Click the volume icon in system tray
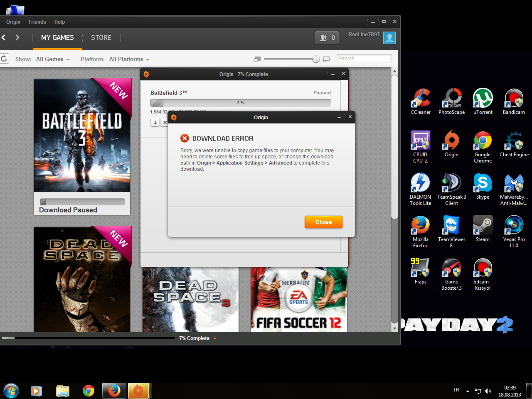 pyautogui.click(x=488, y=391)
